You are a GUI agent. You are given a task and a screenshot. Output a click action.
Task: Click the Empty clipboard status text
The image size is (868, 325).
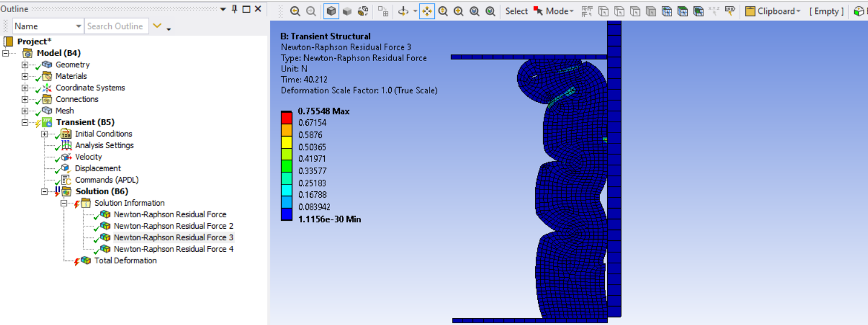tap(827, 11)
